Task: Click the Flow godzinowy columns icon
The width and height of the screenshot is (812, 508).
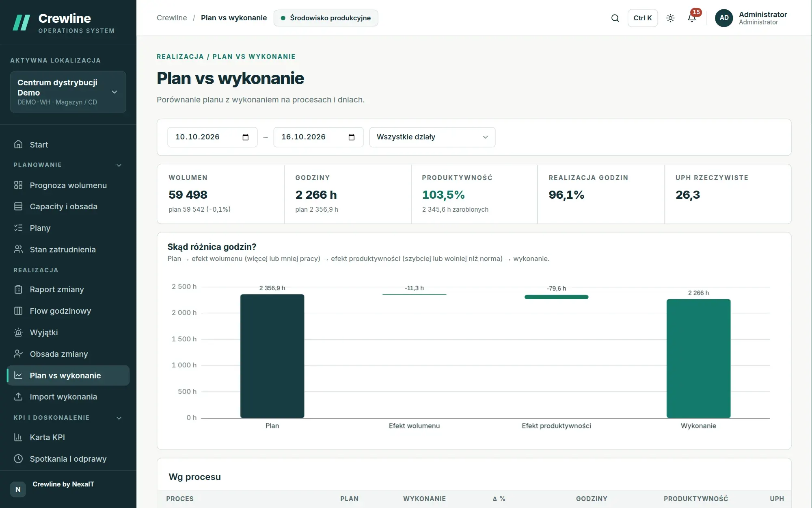Action: (18, 311)
